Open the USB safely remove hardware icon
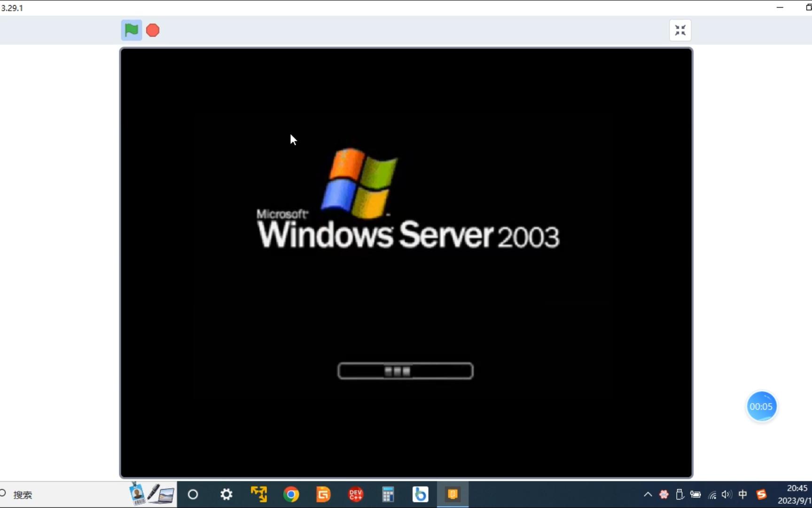 [x=679, y=494]
